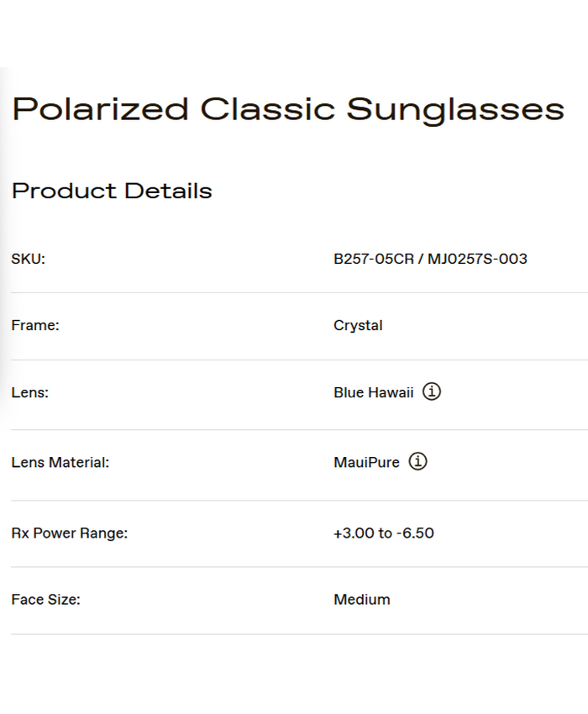Click the SKU: label

(x=28, y=259)
